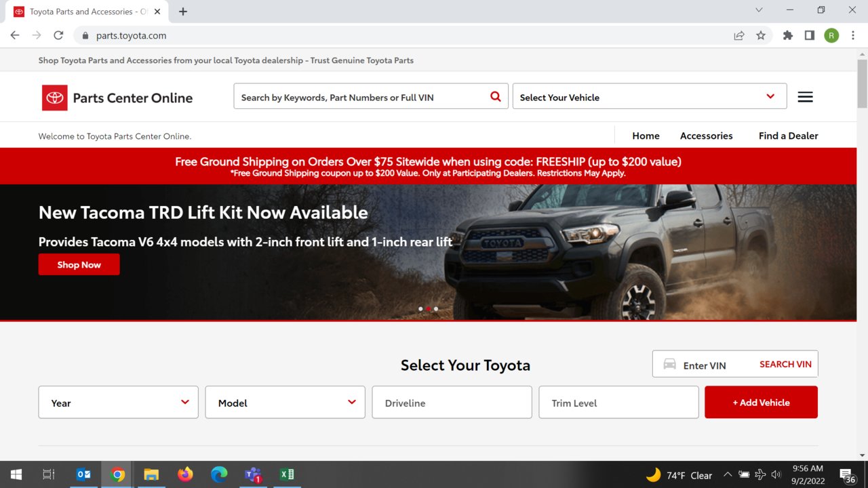Select the second carousel dot
Viewport: 868px width, 488px height.
coord(428,308)
